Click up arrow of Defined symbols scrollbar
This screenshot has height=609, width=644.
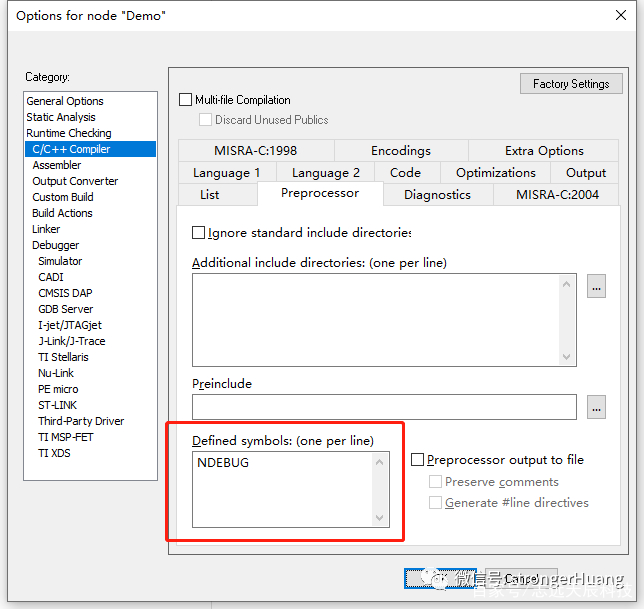point(380,462)
